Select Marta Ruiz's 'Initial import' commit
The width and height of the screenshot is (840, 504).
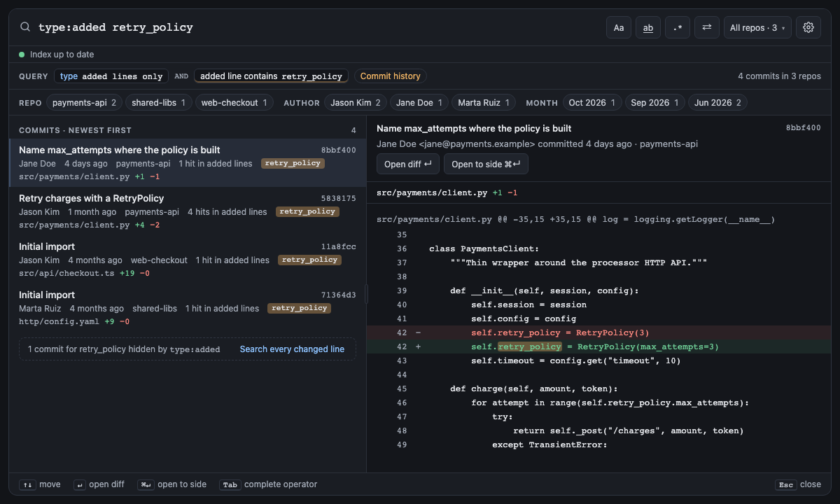tap(188, 308)
